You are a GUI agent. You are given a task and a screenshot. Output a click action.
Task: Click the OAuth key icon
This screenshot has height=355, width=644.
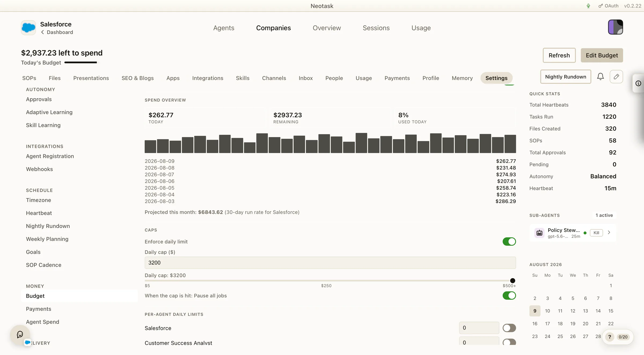pos(601,6)
